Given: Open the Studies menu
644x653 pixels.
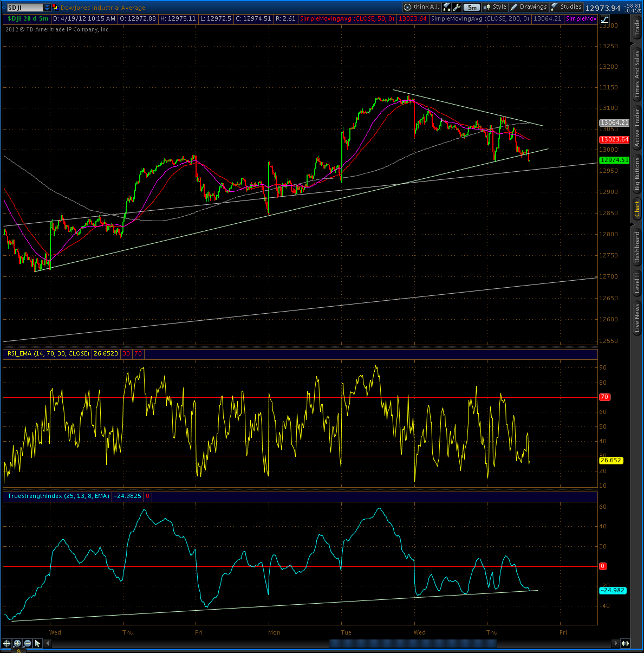Looking at the screenshot, I should [567, 7].
